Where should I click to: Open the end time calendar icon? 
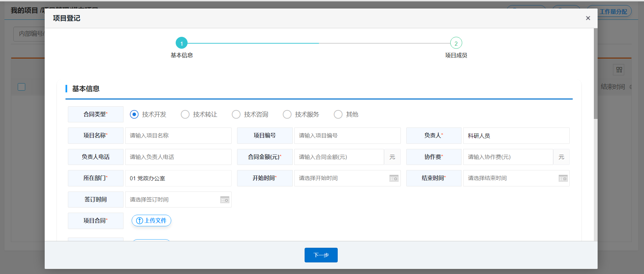click(x=563, y=179)
